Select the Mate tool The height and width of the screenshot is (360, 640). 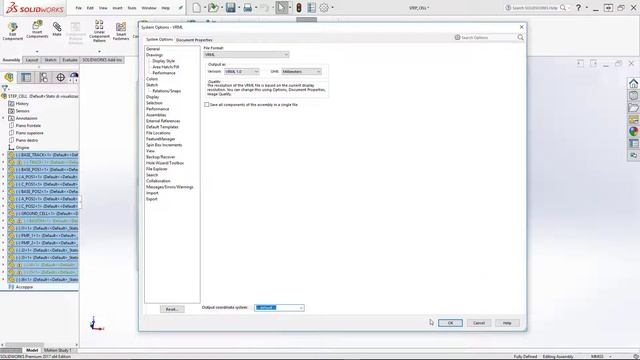pos(57,29)
